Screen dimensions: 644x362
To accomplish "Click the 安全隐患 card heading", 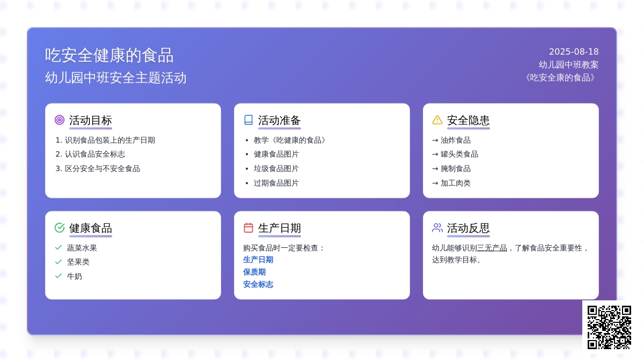I will (469, 121).
